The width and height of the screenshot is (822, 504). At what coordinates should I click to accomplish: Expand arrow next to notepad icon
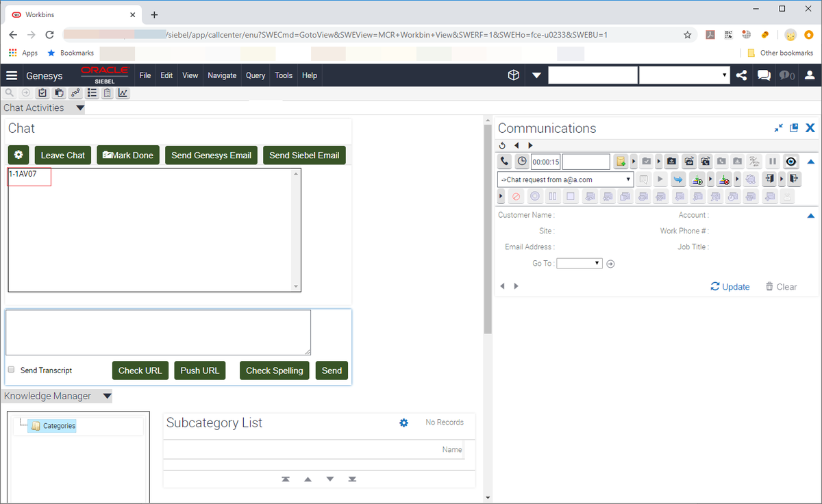tap(634, 162)
